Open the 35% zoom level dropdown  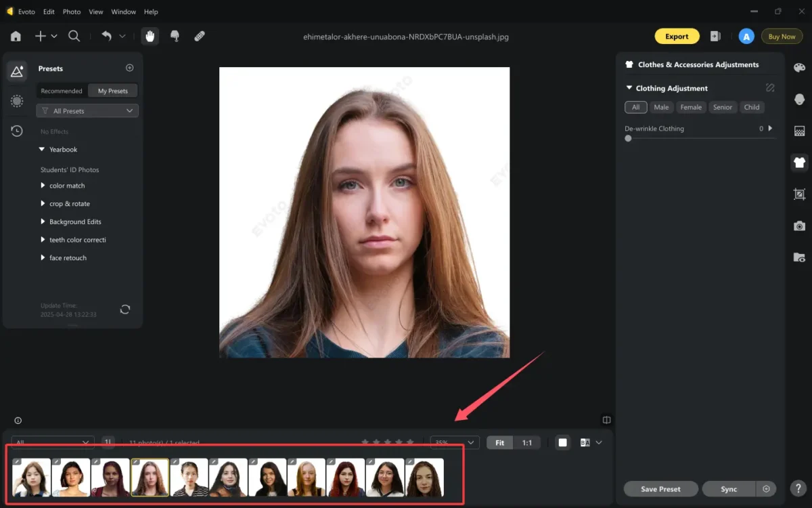click(x=455, y=442)
